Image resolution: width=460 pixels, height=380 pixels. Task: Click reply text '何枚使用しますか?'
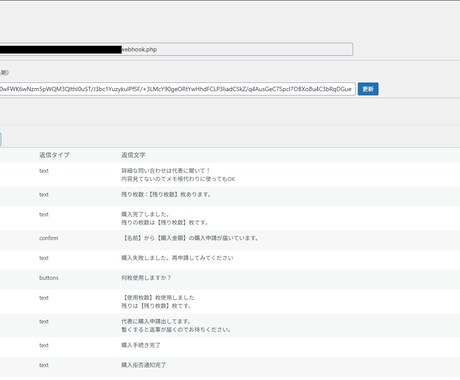click(146, 278)
